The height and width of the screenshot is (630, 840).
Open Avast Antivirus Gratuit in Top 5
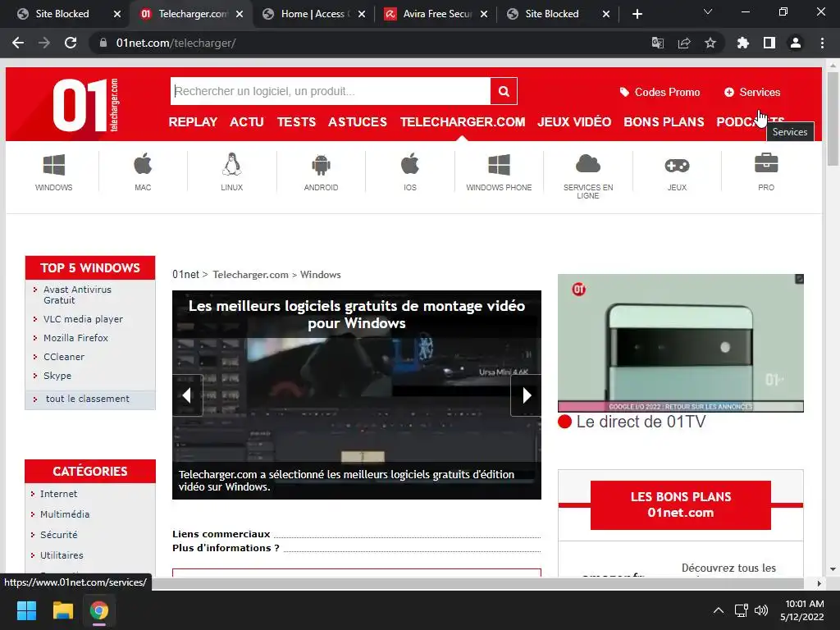pos(77,294)
